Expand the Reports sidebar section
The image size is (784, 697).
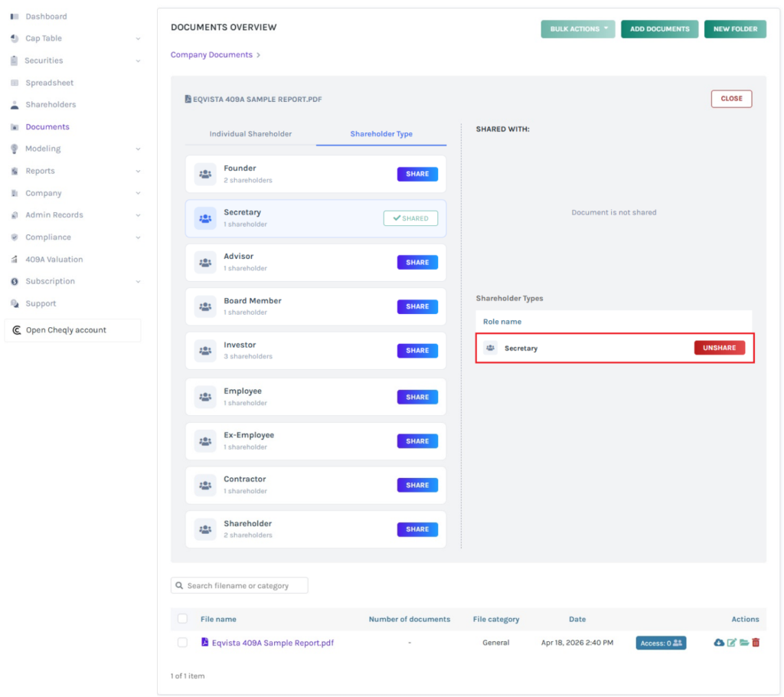click(138, 171)
